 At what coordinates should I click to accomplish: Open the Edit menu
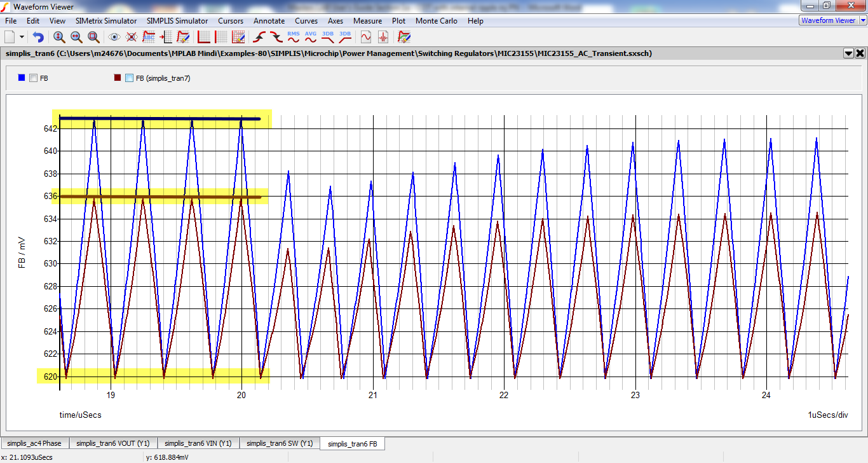click(x=33, y=20)
